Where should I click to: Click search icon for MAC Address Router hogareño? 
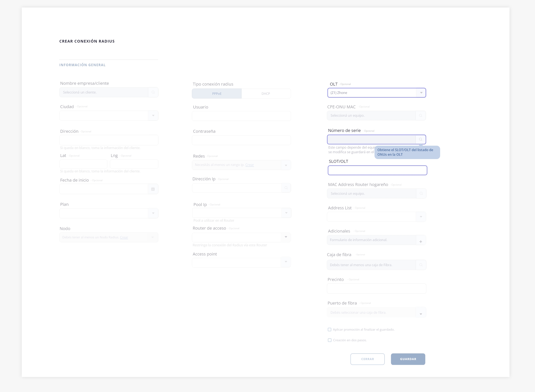421,194
